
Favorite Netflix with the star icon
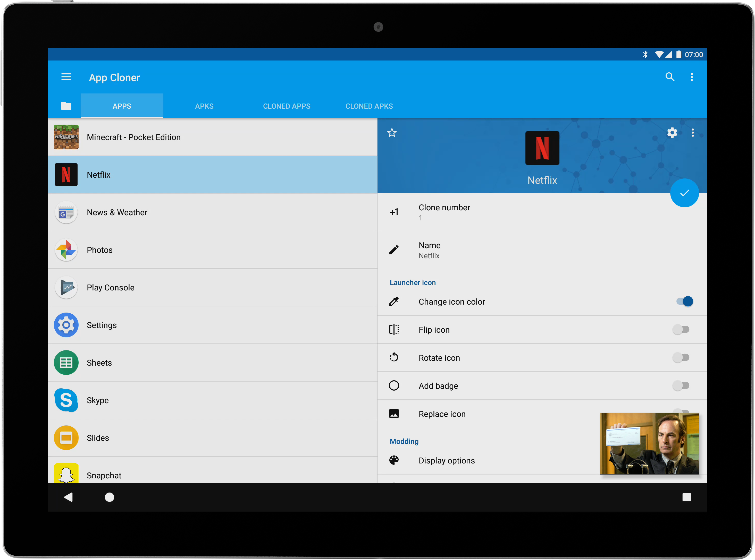point(392,133)
